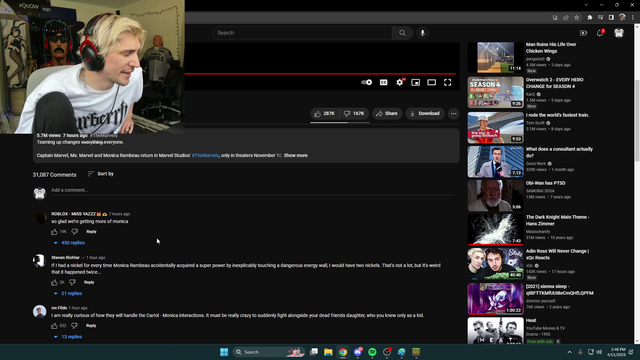Reply to the ROBLOX MISS YAZZZ comment
The image size is (640, 360).
pos(91,232)
